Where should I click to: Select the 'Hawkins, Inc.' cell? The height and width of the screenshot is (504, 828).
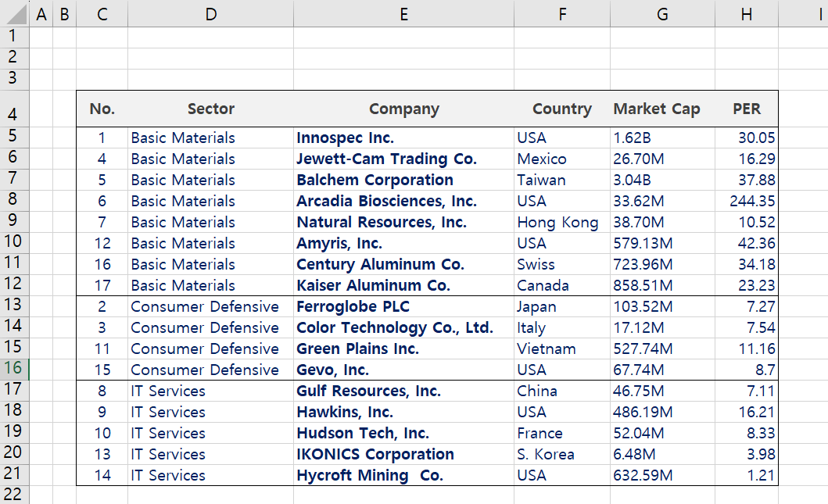tap(403, 412)
